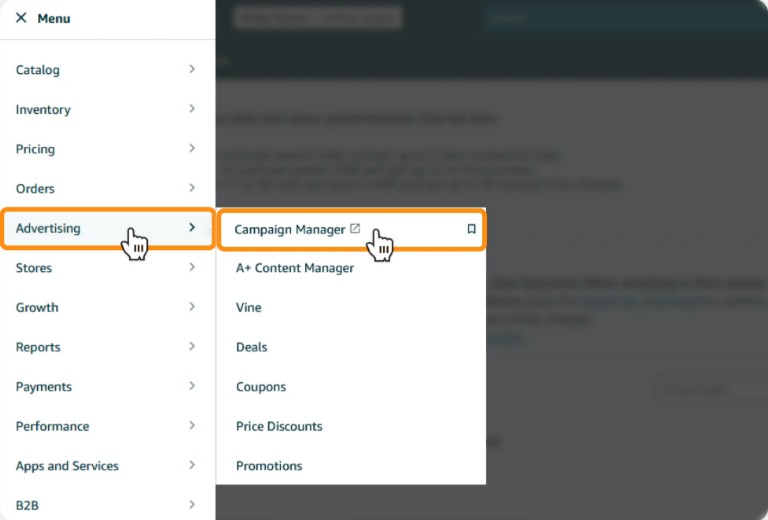Expand the Inventory chevron arrow
The width and height of the screenshot is (768, 520).
coord(192,109)
